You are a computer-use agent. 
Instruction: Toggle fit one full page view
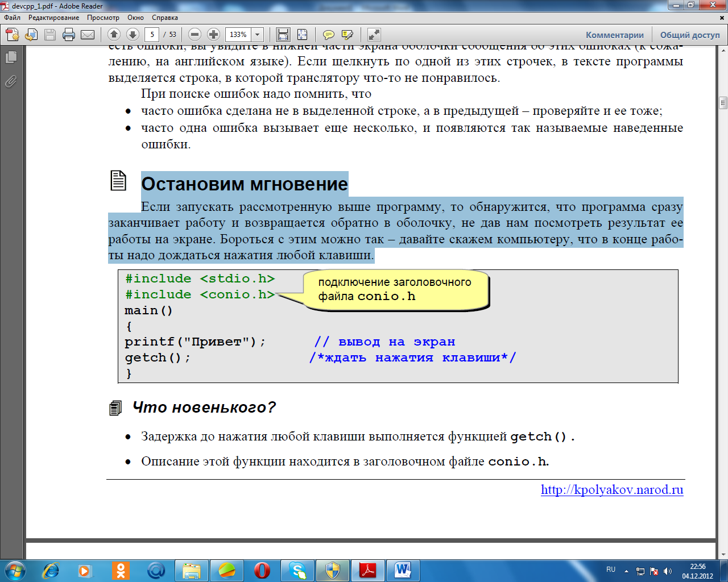302,35
